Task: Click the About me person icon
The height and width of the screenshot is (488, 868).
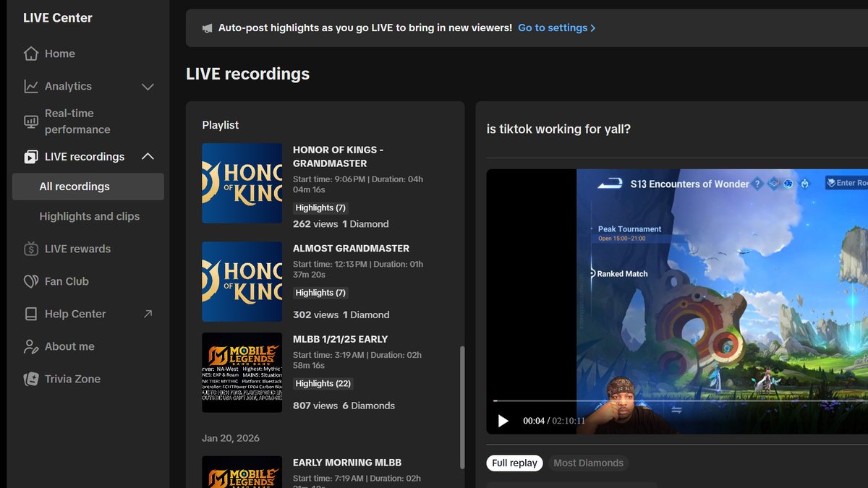Action: point(30,346)
